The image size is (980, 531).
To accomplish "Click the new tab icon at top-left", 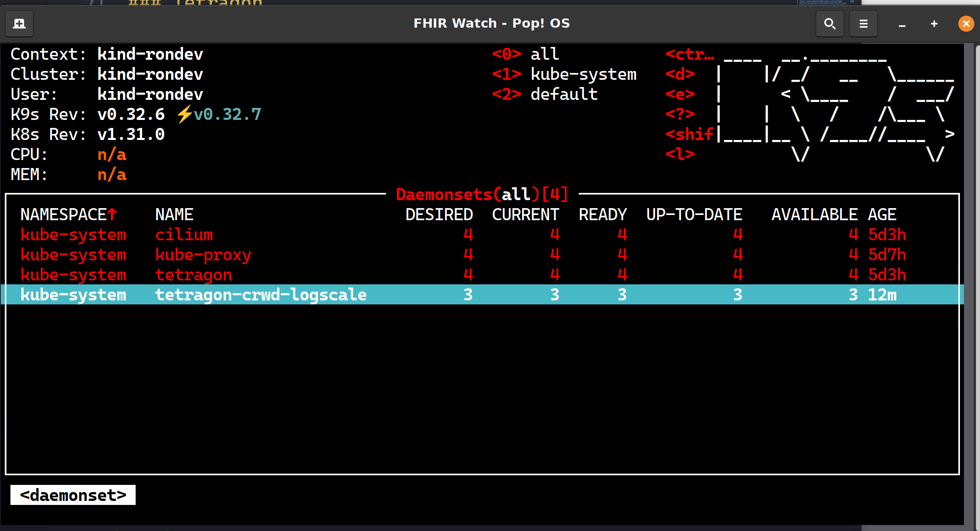I will tap(19, 24).
